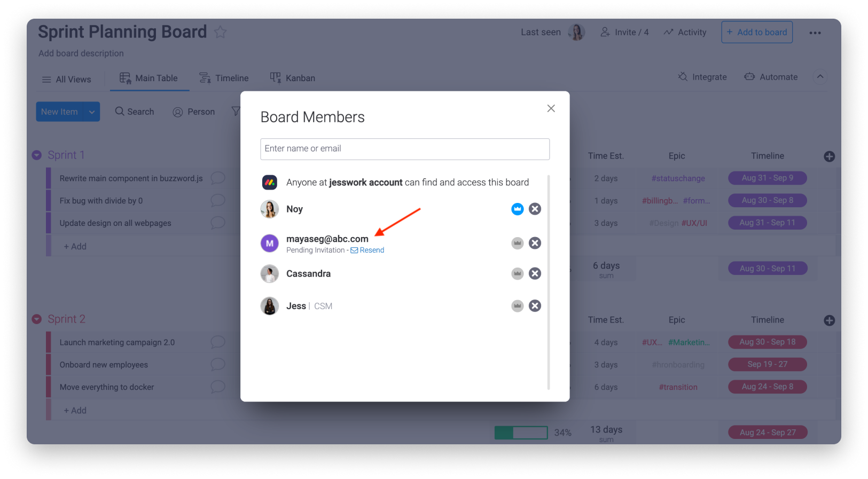Open the New Item dropdown arrow
The image size is (868, 479).
[x=92, y=112]
